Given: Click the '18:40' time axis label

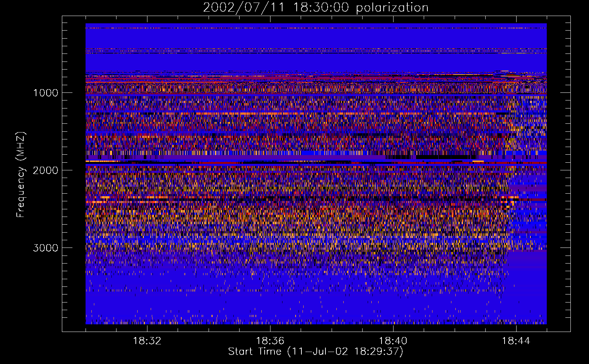Looking at the screenshot, I should click(393, 341).
